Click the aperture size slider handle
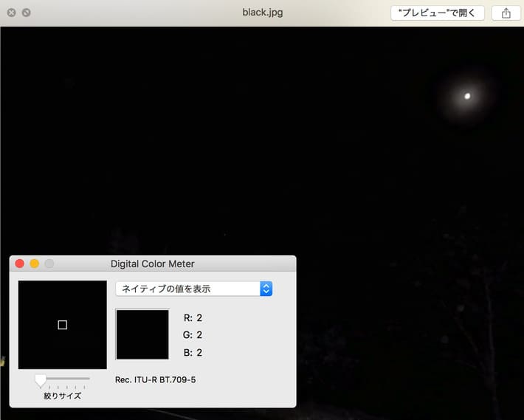The image size is (524, 420). point(41,379)
